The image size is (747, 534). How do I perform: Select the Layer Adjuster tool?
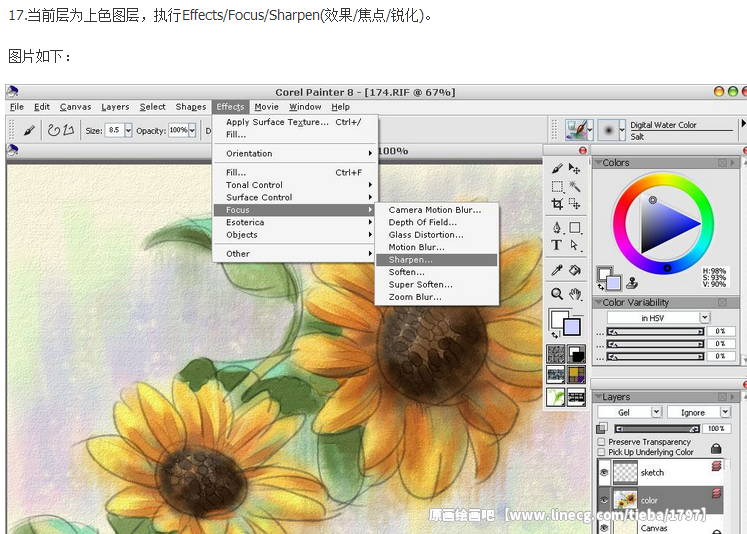coord(575,169)
